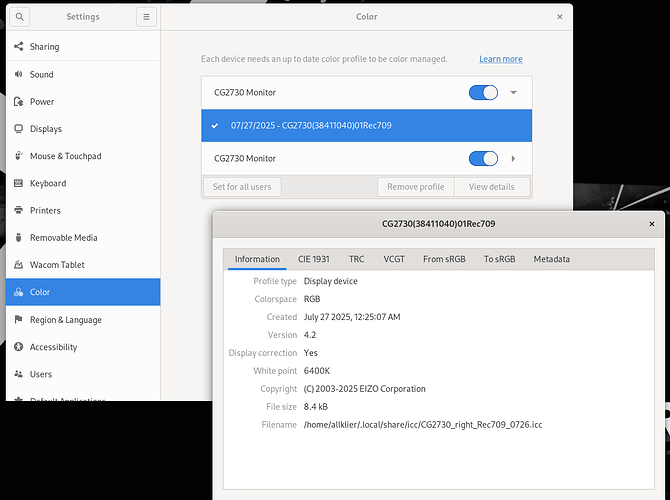Click the Removable Media icon
The width and height of the screenshot is (670, 500).
point(18,237)
